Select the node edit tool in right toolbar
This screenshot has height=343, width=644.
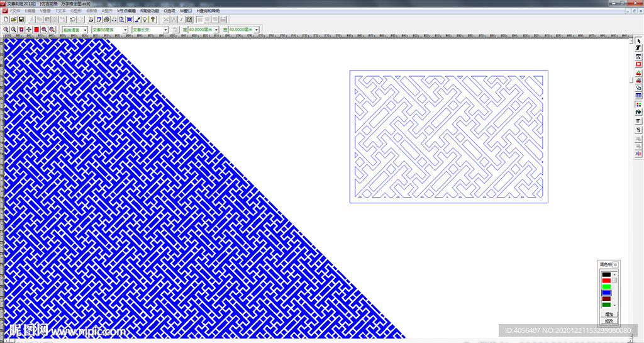tap(638, 57)
